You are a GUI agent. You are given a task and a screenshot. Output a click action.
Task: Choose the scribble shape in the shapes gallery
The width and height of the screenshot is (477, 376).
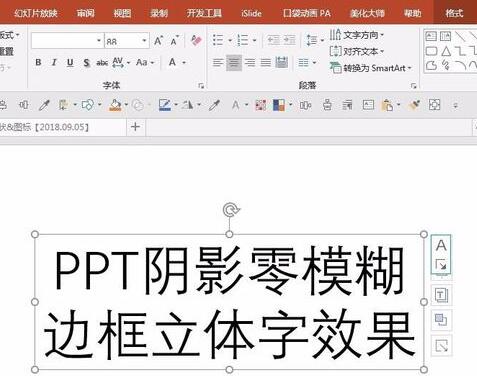(446, 65)
